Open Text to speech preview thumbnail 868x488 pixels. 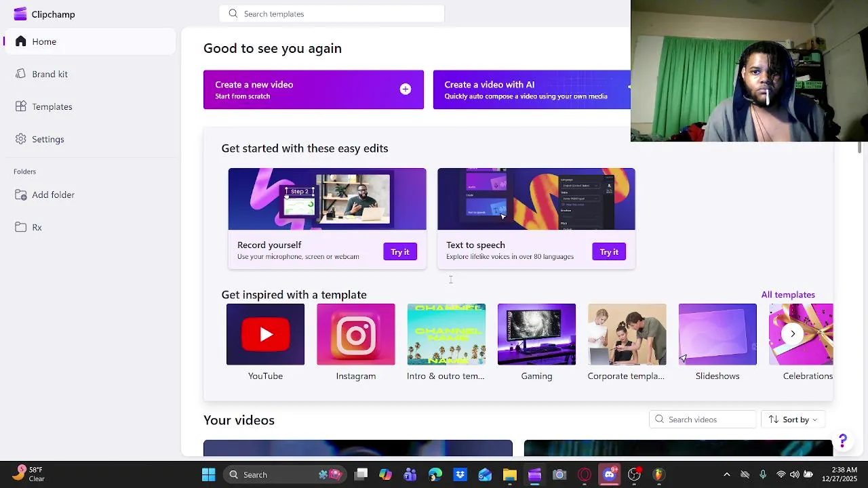pyautogui.click(x=536, y=199)
